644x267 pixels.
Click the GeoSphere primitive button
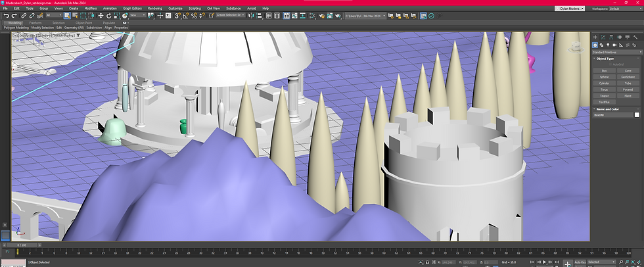(x=628, y=76)
